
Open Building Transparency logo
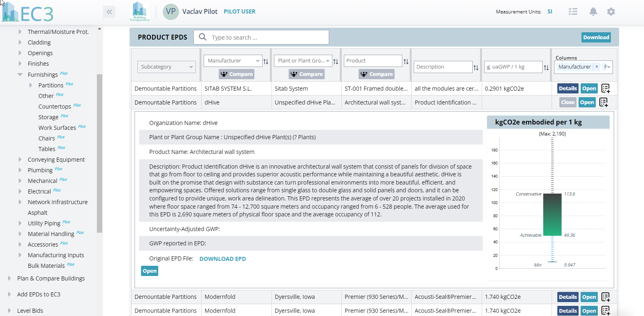139,11
